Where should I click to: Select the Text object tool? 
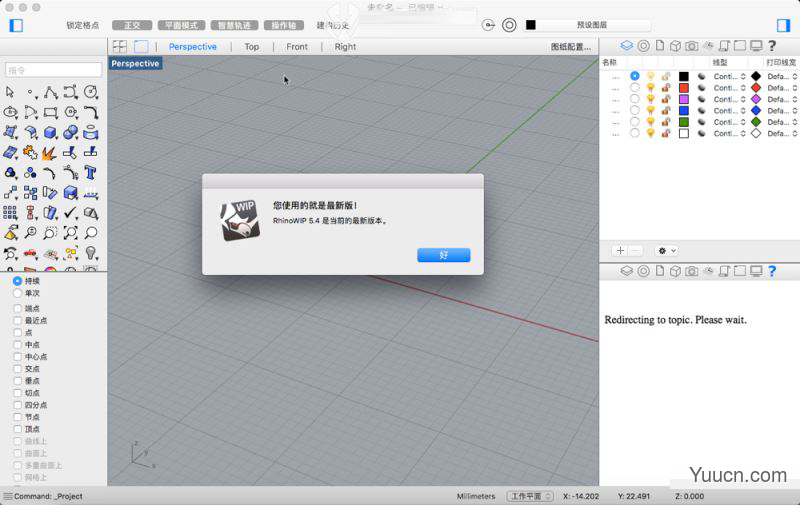pos(91,172)
